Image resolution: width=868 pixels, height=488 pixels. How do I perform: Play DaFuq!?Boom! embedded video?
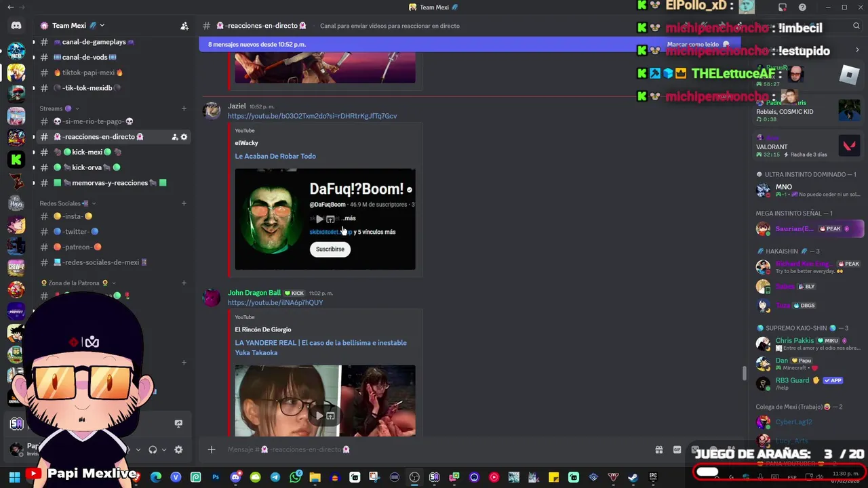(319, 219)
